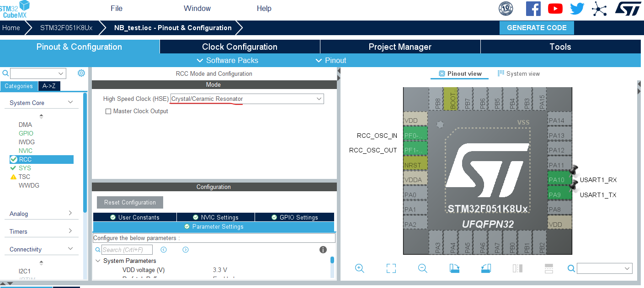644x288 pixels.
Task: Switch to Project Manager tab
Action: pyautogui.click(x=400, y=47)
